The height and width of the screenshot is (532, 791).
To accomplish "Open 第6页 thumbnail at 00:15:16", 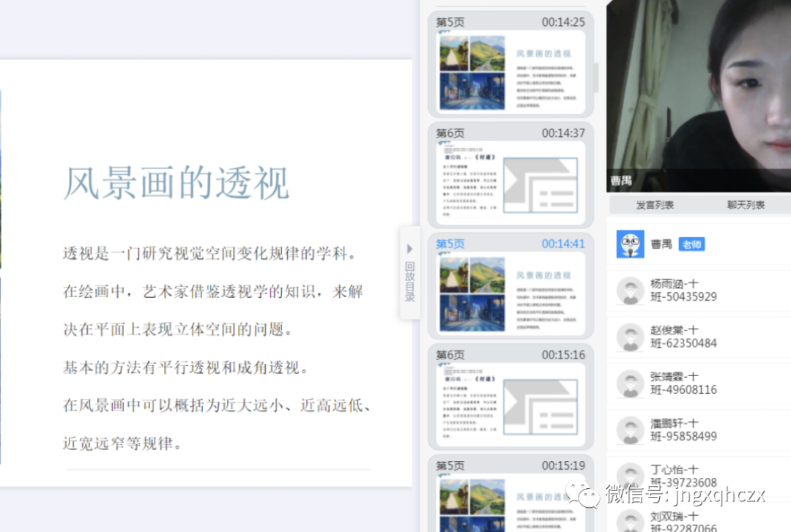I will 510,397.
